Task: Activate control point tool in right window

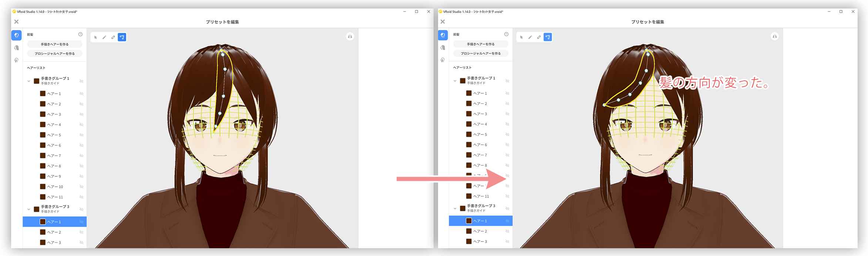Action: tap(548, 37)
